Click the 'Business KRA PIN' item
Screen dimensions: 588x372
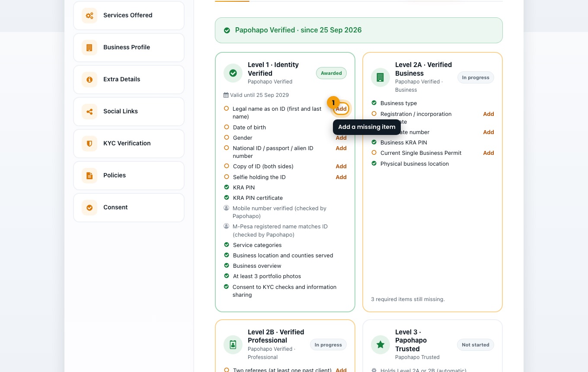(404, 143)
